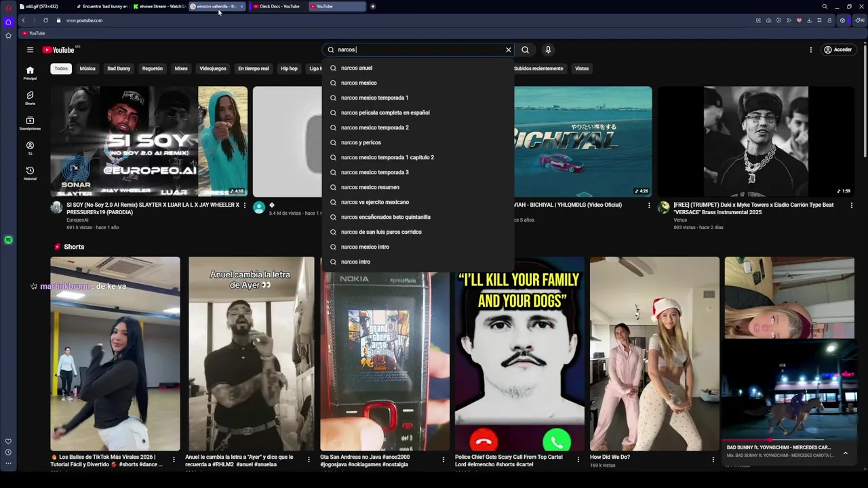
Task: Take a snapshot with the camera toolbar icon
Action: pyautogui.click(x=768, y=20)
